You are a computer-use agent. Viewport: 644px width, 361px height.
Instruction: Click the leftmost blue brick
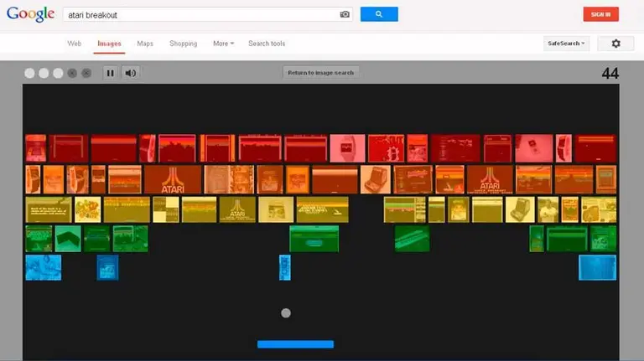coord(43,268)
